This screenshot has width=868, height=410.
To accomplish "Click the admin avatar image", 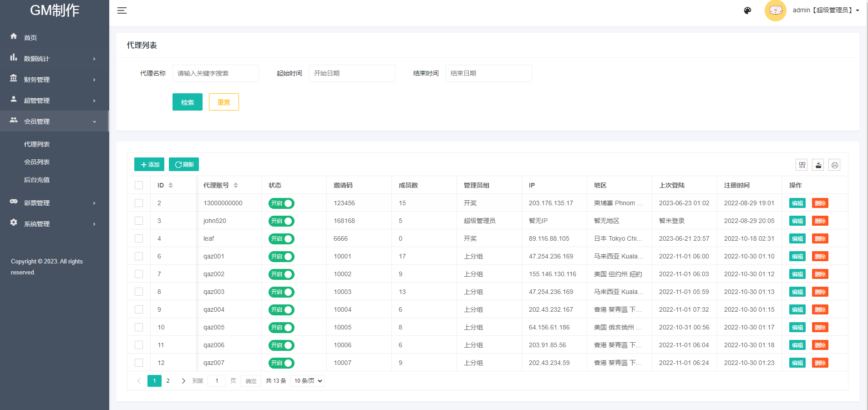I will point(775,10).
